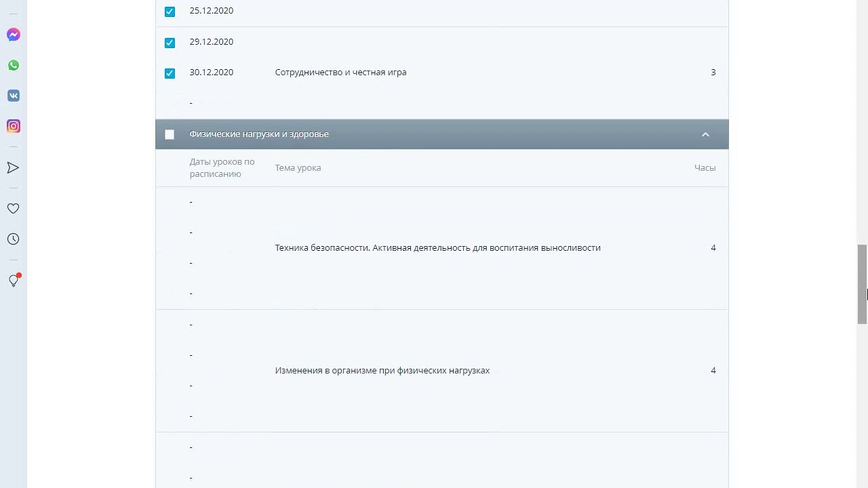Open bookmarks heart icon in sidebar

(13, 209)
